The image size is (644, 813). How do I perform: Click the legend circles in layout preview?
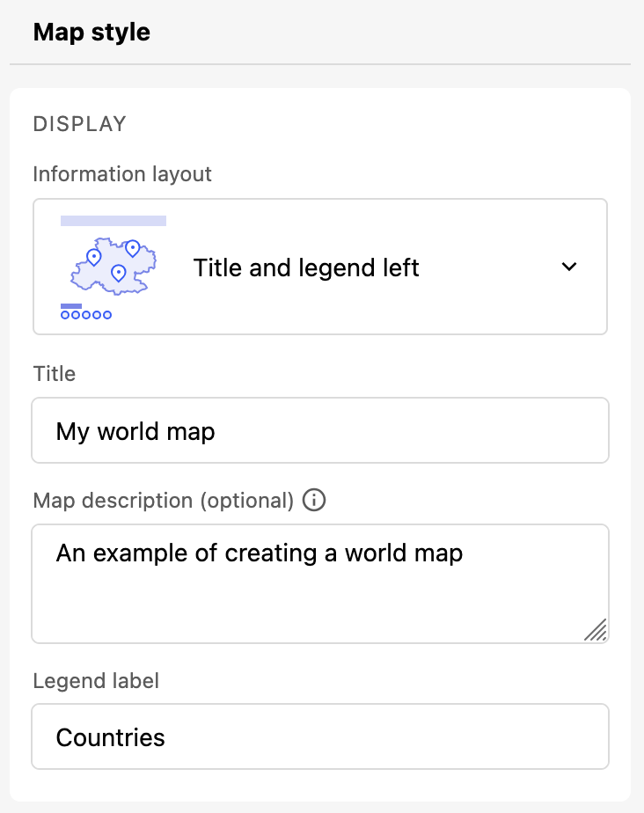click(x=86, y=315)
